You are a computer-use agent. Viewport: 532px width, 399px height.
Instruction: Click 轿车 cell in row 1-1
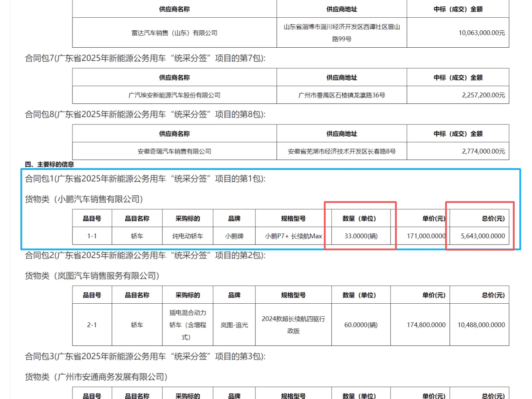pyautogui.click(x=137, y=236)
